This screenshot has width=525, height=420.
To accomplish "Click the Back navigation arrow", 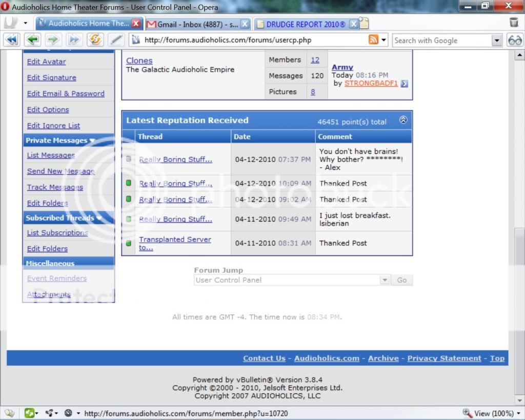I will click(33, 40).
